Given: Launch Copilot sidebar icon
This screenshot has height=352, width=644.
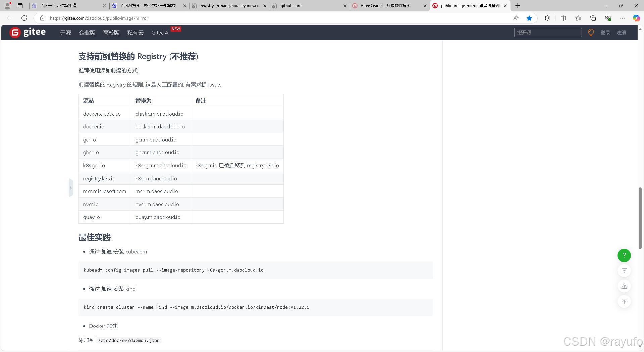Looking at the screenshot, I should click(x=636, y=18).
